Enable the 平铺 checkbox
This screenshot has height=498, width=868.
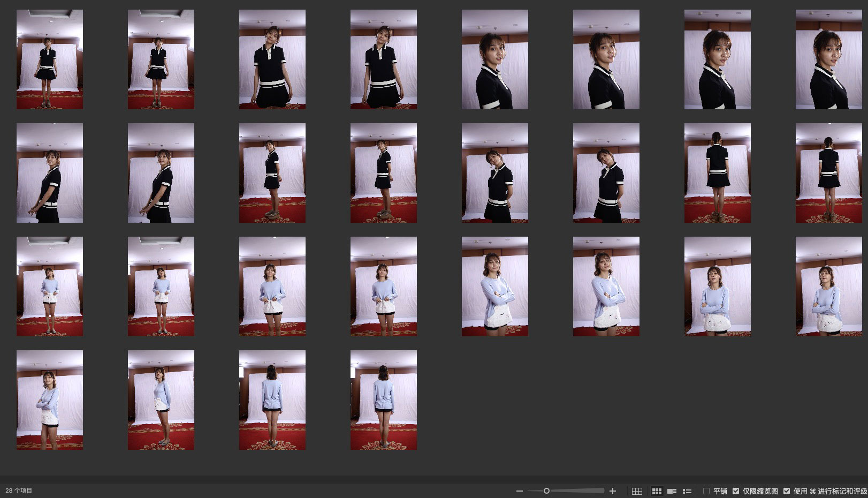coord(706,491)
